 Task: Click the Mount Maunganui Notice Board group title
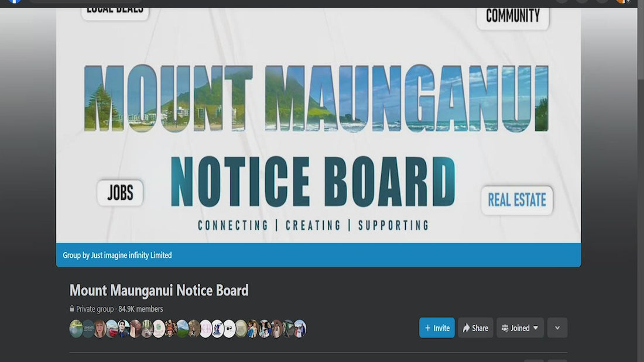[x=159, y=291]
